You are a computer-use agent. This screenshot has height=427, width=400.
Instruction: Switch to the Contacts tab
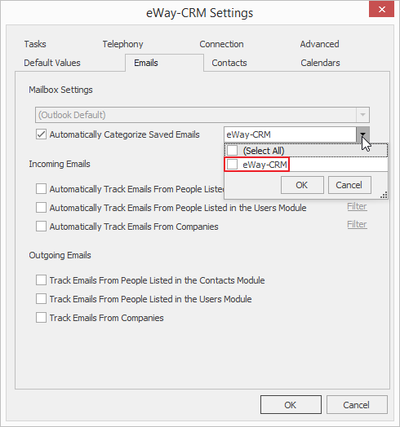(229, 63)
